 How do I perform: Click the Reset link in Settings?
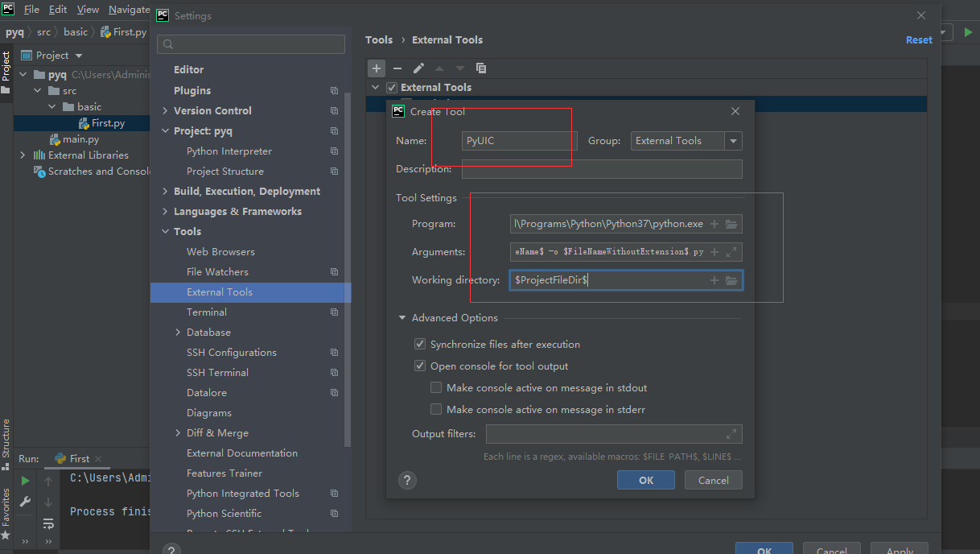point(919,40)
